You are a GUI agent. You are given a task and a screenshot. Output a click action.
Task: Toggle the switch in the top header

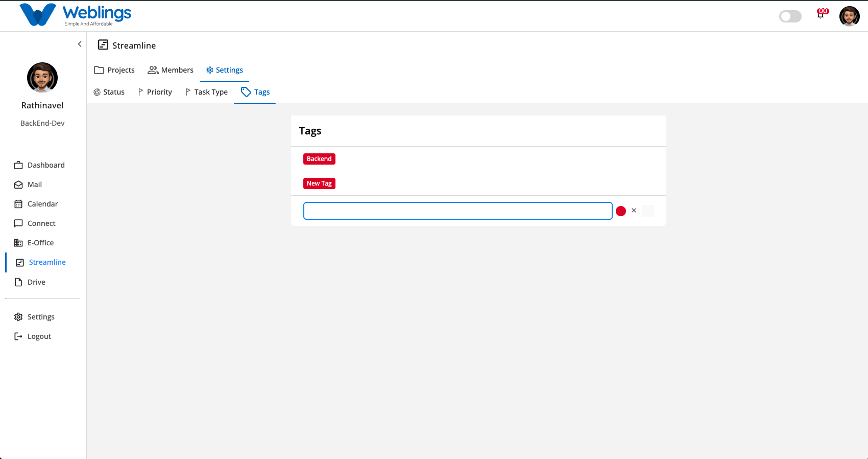(790, 16)
